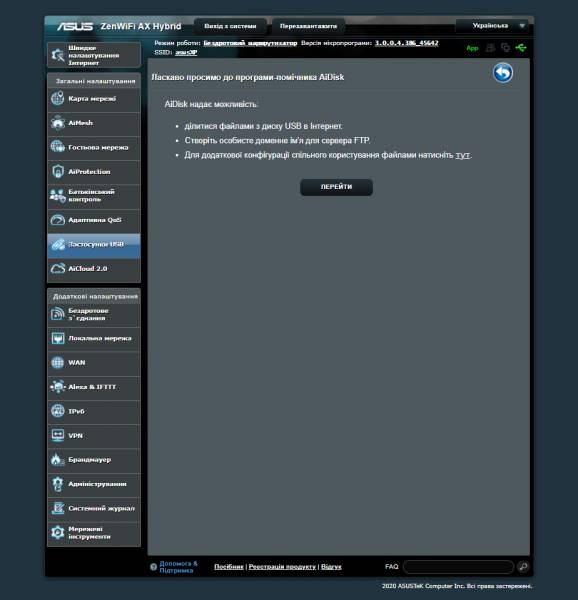Click the SSID name link
The height and width of the screenshot is (600, 578).
pyautogui.click(x=186, y=52)
